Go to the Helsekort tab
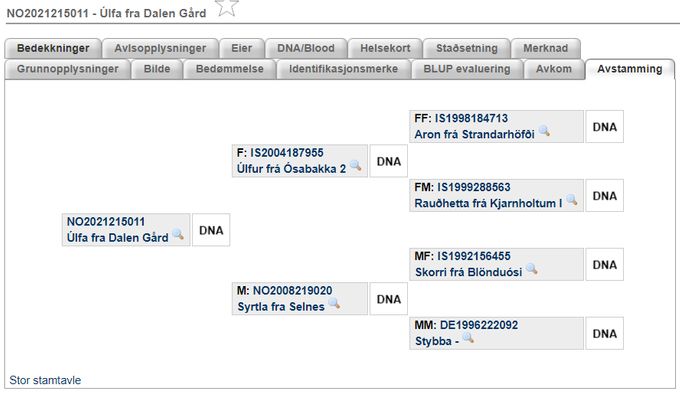Viewport: 680px width, 394px height. pyautogui.click(x=385, y=48)
